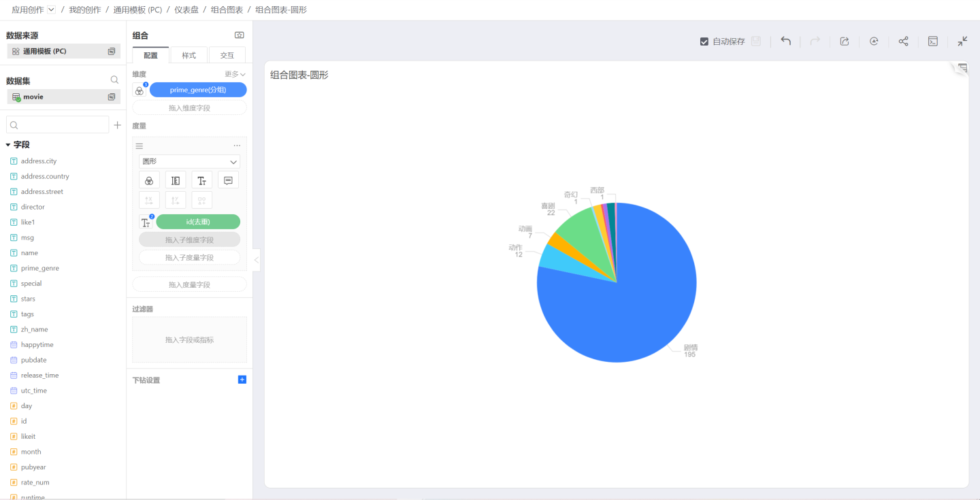
Task: Uncheck the 自动保存 checkbox
Action: tap(704, 41)
